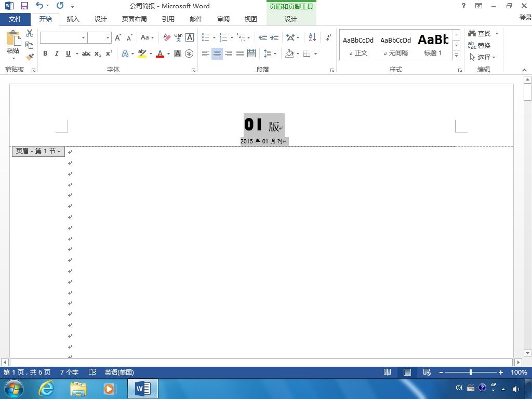Click the Save icon in quick access toolbar
This screenshot has width=532, height=399.
[24, 6]
